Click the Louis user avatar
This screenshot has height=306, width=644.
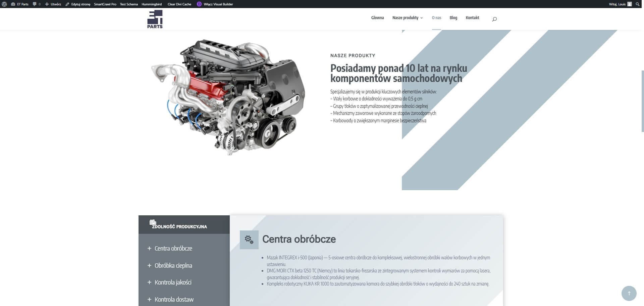click(630, 4)
